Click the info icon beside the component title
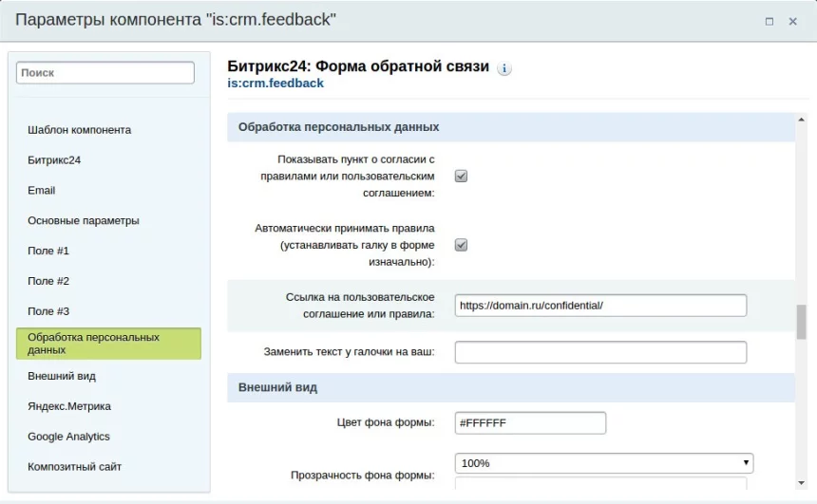 tap(503, 68)
